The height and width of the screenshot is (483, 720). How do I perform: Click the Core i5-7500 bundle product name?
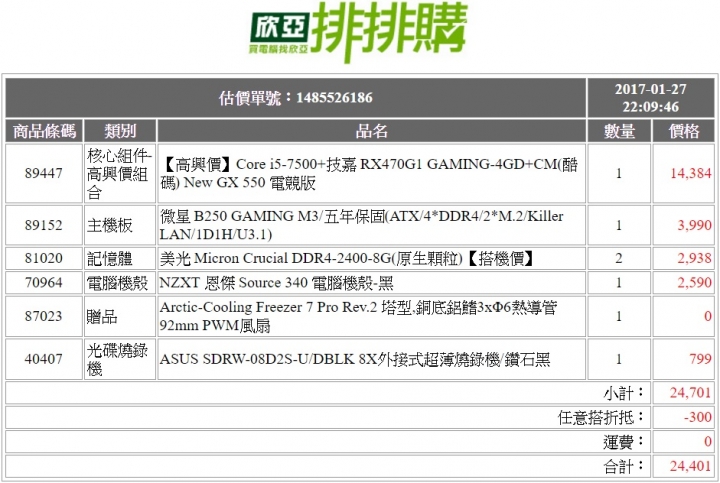[370, 174]
